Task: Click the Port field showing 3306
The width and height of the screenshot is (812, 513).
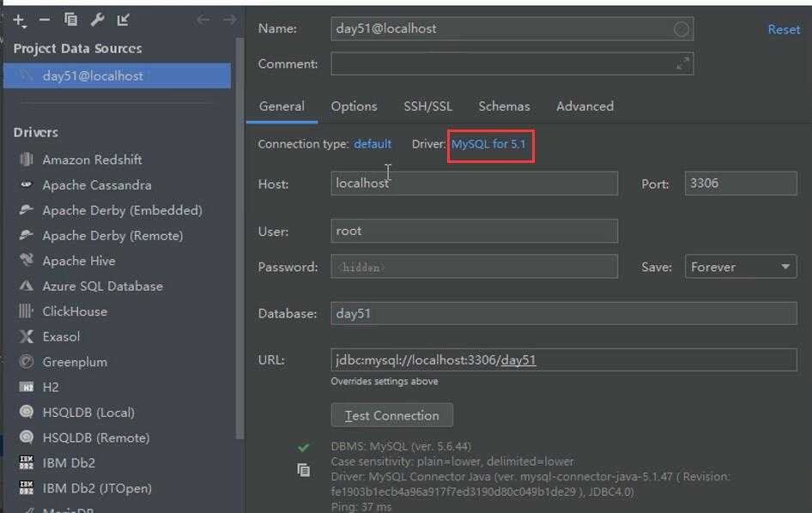Action: point(741,184)
